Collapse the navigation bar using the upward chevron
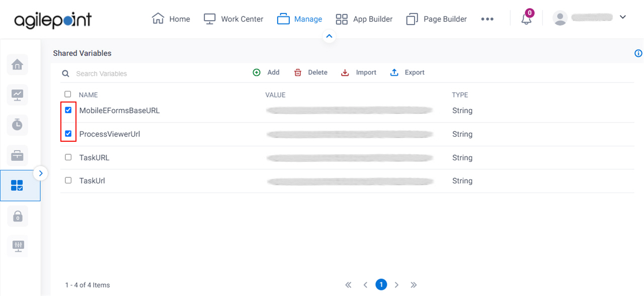The width and height of the screenshot is (644, 296). [329, 36]
